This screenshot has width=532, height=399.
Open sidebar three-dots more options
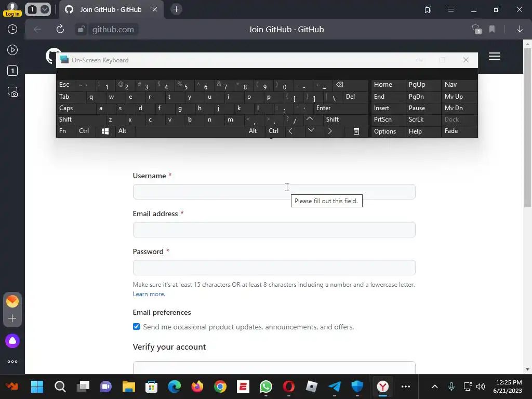click(12, 362)
